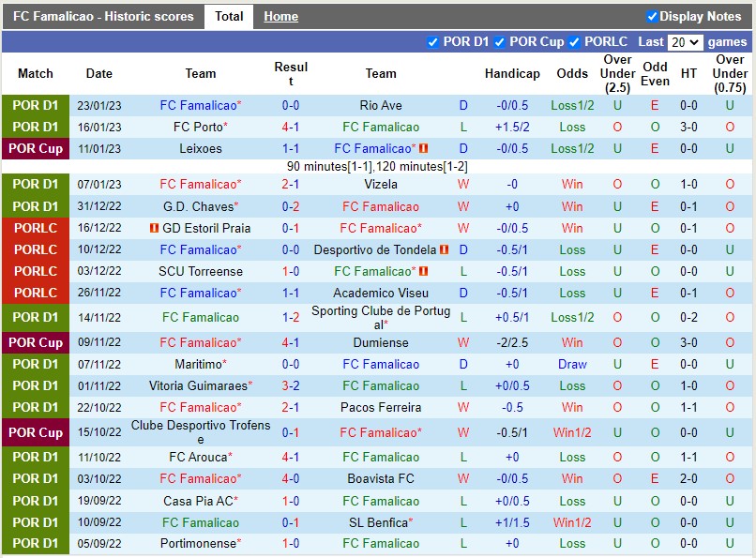Open the FC Porto team page
This screenshot has height=558, width=756.
tap(200, 126)
